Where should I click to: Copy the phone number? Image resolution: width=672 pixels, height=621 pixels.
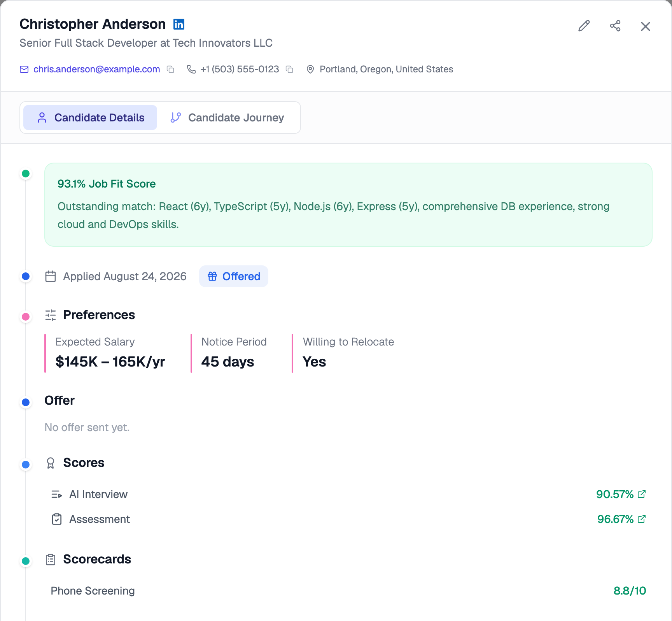point(289,69)
